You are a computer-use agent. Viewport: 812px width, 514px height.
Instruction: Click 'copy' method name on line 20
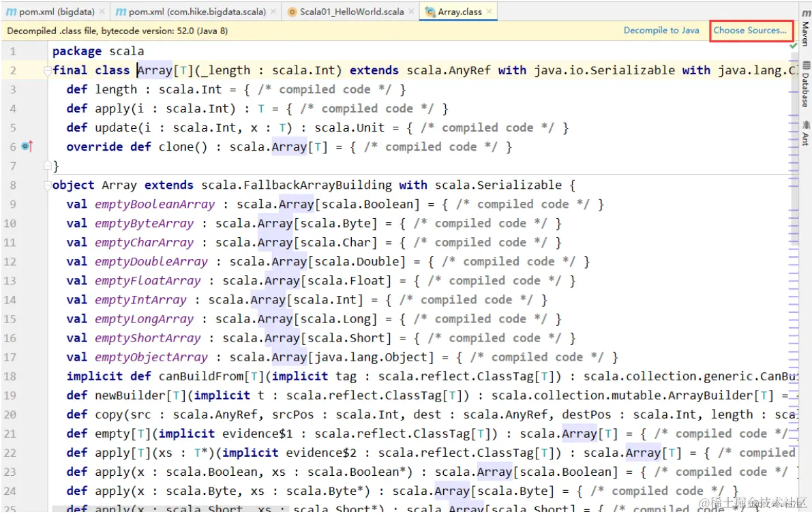pos(109,414)
